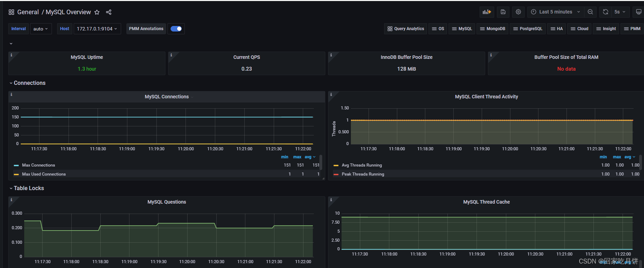The width and height of the screenshot is (644, 268).
Task: Click the MySQL Connections legend scrollbar
Action: [321, 162]
